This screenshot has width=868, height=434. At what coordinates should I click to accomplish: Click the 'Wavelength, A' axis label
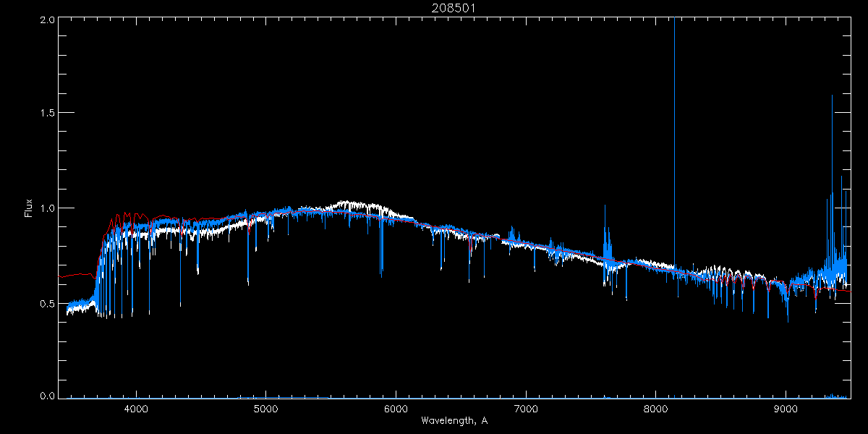pyautogui.click(x=454, y=420)
